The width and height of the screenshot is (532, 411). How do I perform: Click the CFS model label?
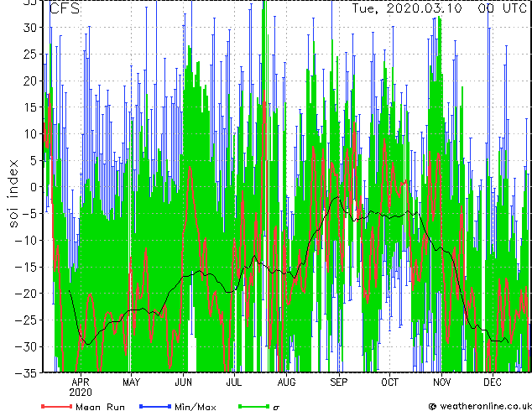coord(65,8)
